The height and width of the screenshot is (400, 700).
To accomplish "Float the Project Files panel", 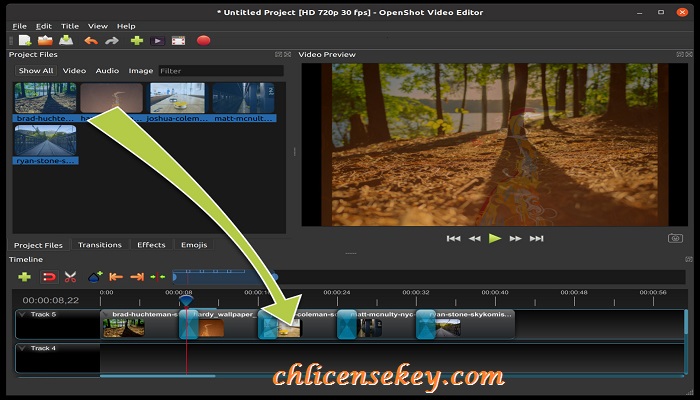I will pyautogui.click(x=279, y=54).
